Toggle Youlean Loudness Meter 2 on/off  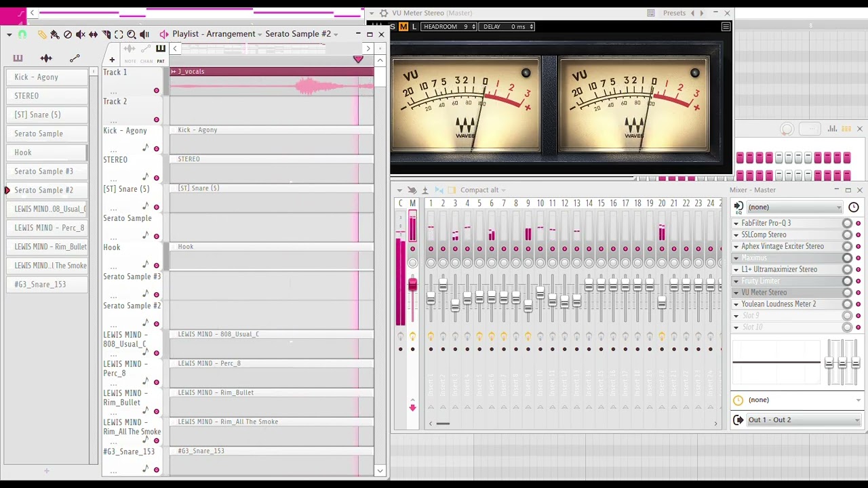[x=858, y=304]
